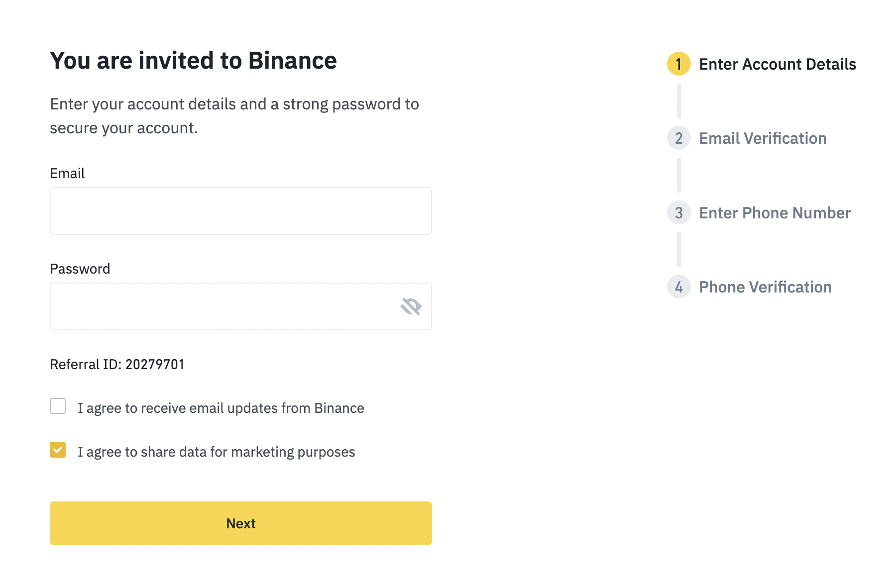The image size is (893, 588).
Task: Click the "I agree to share data" text
Action: tap(216, 452)
